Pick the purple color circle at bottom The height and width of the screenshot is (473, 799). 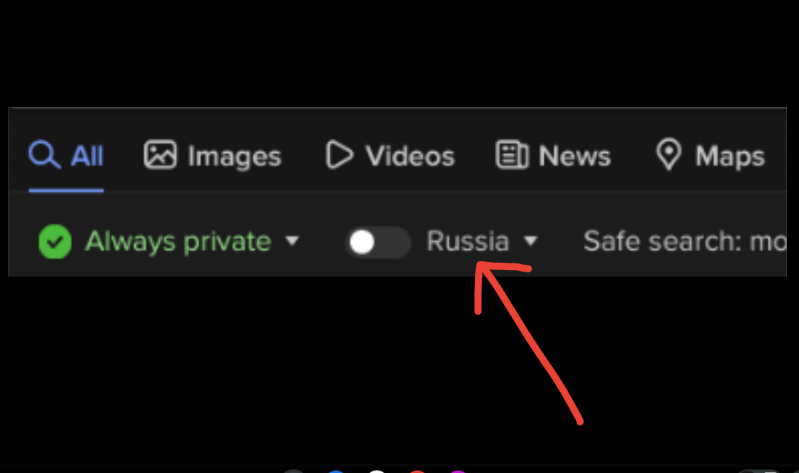[x=458, y=471]
